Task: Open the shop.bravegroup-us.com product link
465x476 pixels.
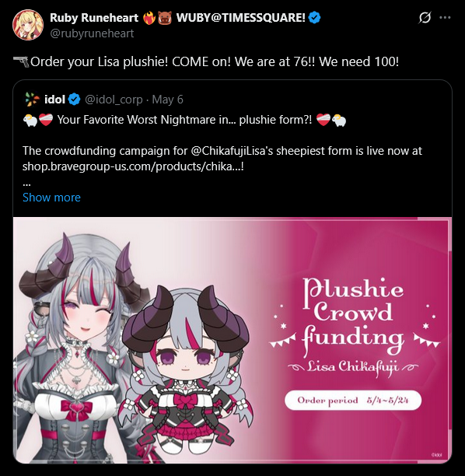Action: point(133,166)
